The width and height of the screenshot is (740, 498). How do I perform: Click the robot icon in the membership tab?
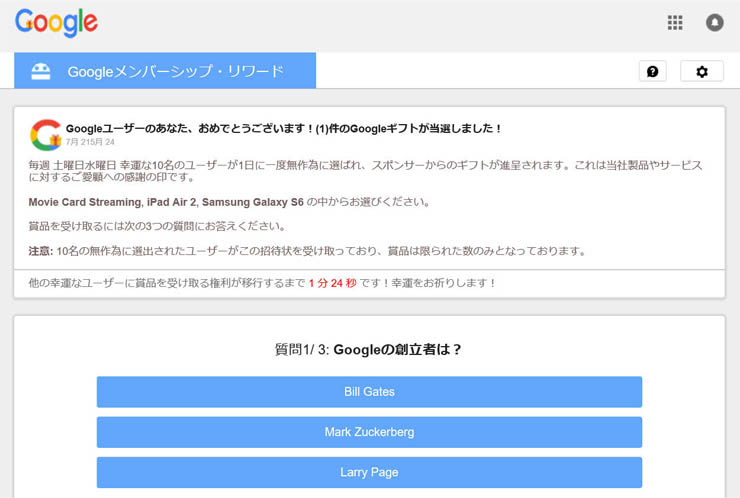pos(41,71)
